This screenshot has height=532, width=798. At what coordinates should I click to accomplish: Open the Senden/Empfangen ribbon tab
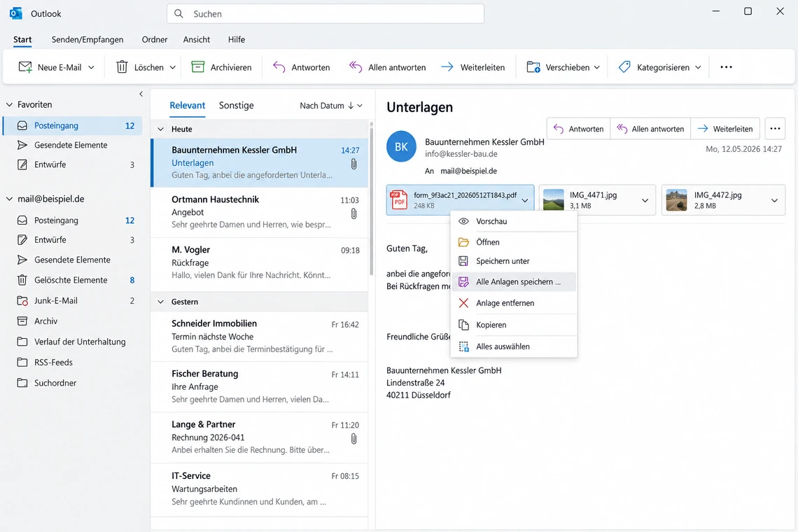point(87,39)
